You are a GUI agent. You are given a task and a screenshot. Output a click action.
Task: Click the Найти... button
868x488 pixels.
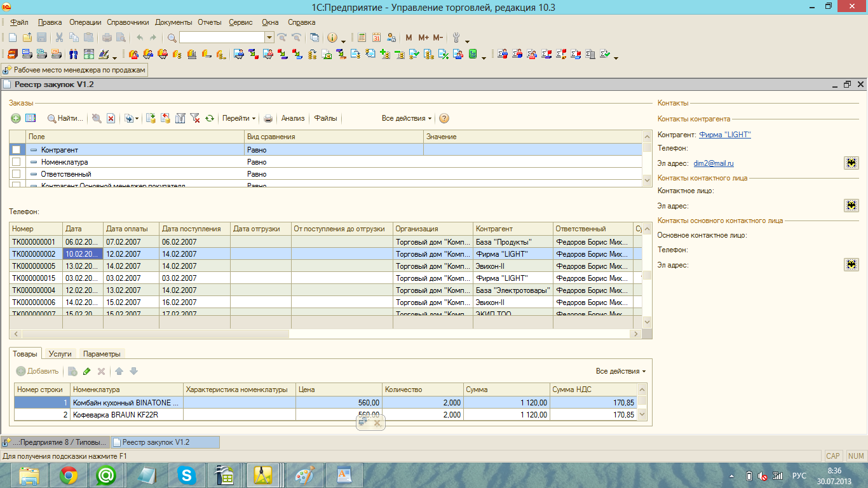pyautogui.click(x=65, y=118)
